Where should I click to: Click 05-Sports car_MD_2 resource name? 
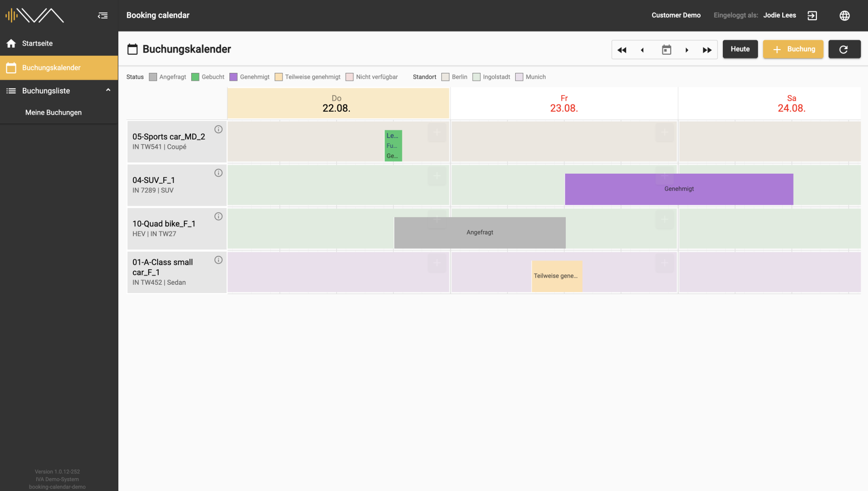pos(168,137)
